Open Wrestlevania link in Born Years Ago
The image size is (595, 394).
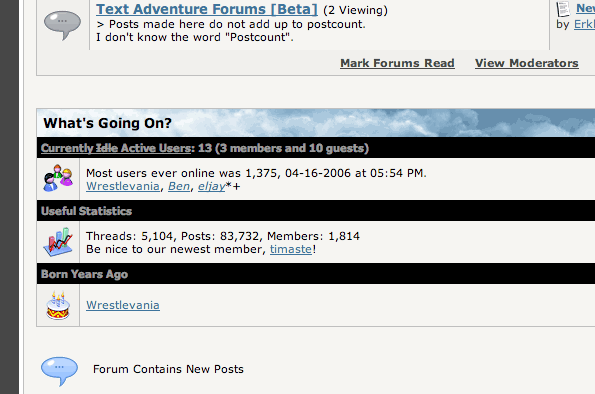123,305
